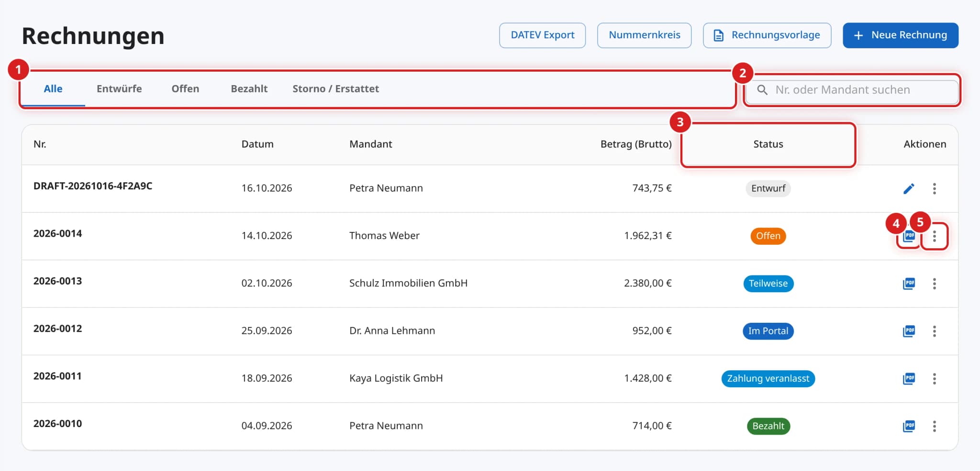This screenshot has width=980, height=471.
Task: Click the green Bezahlt status badge
Action: [x=768, y=426]
